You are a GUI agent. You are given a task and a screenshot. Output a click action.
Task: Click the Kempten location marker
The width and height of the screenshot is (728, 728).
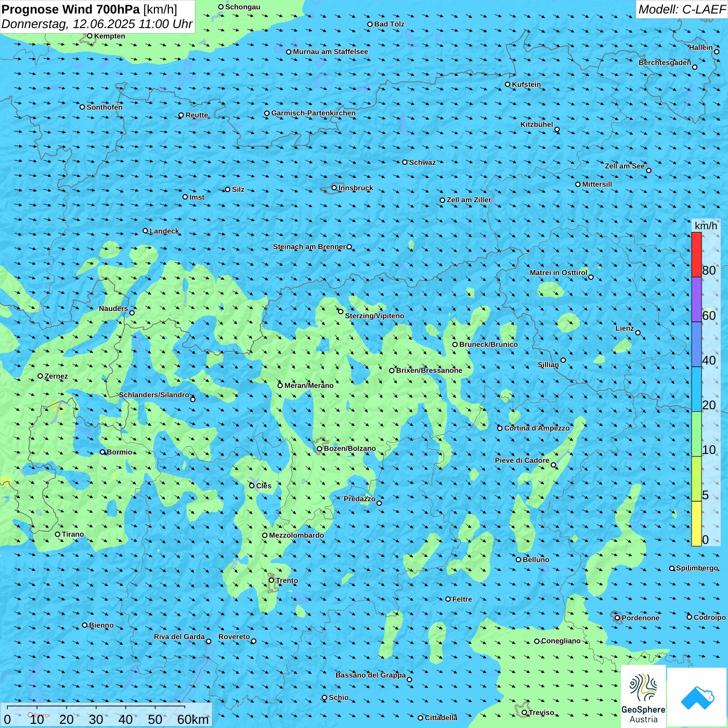[90, 36]
